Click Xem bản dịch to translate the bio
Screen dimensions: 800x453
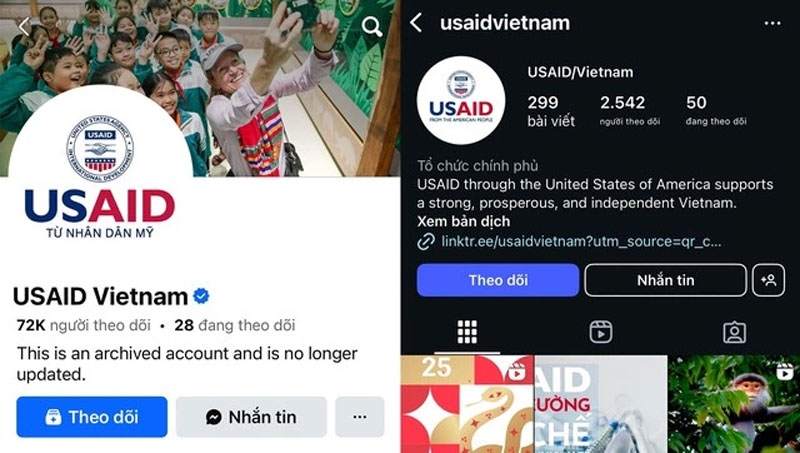click(463, 221)
